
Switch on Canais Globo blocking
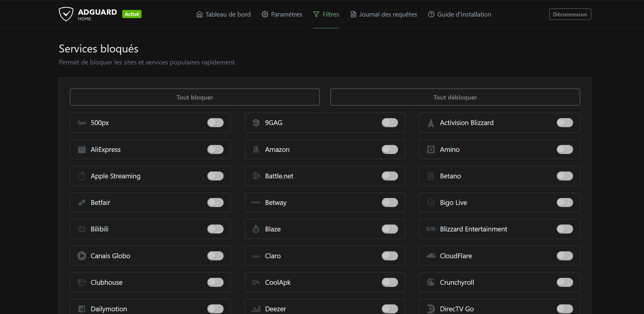click(x=215, y=256)
